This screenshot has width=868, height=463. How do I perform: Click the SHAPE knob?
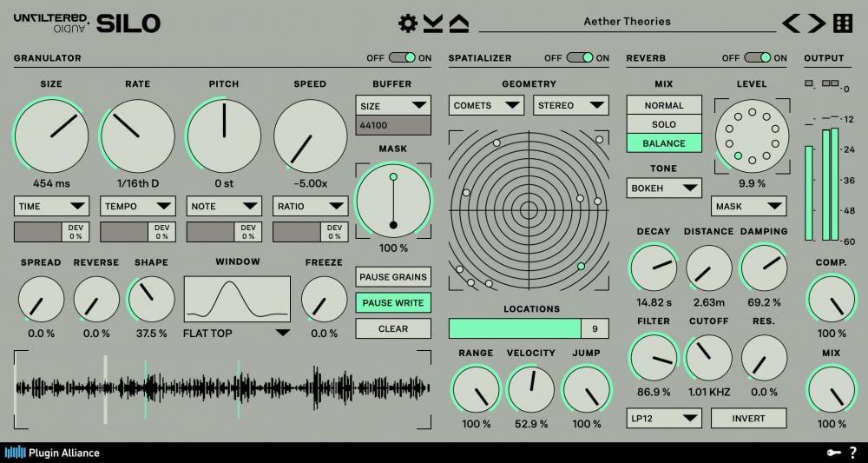click(151, 299)
